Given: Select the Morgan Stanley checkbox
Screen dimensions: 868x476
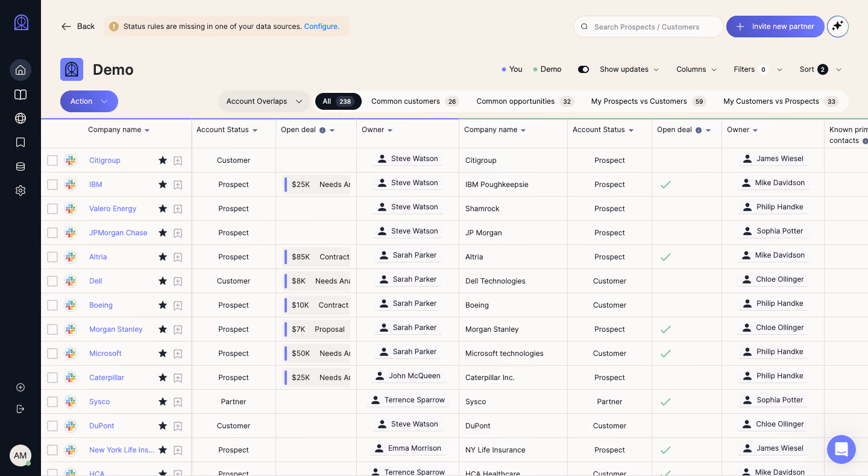Looking at the screenshot, I should 52,329.
